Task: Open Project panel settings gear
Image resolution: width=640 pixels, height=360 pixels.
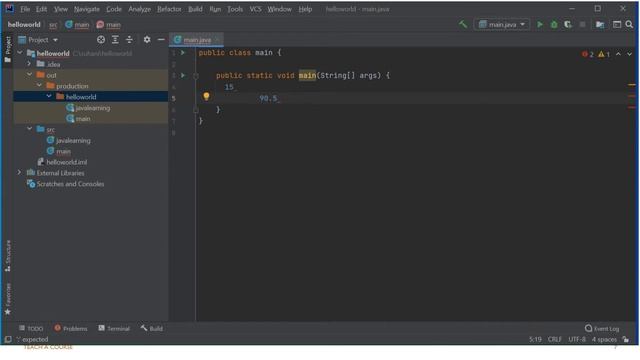Action: click(147, 40)
